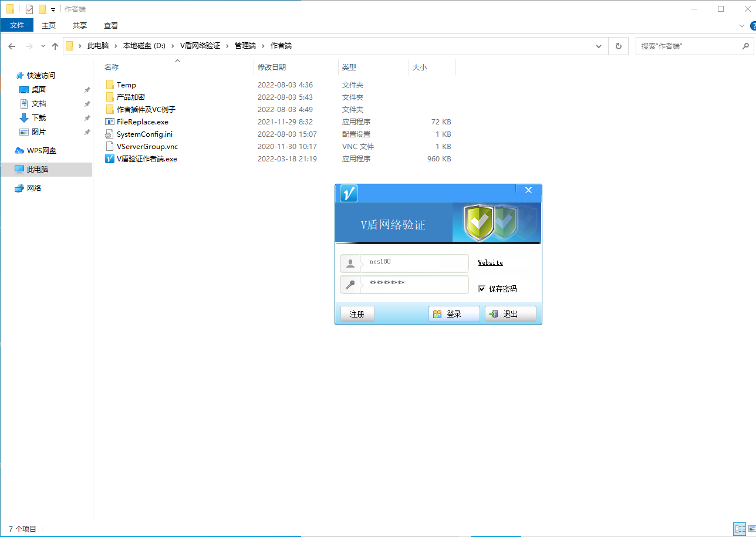This screenshot has height=537, width=756.
Task: Switch to large icons view layout icon
Action: (752, 529)
